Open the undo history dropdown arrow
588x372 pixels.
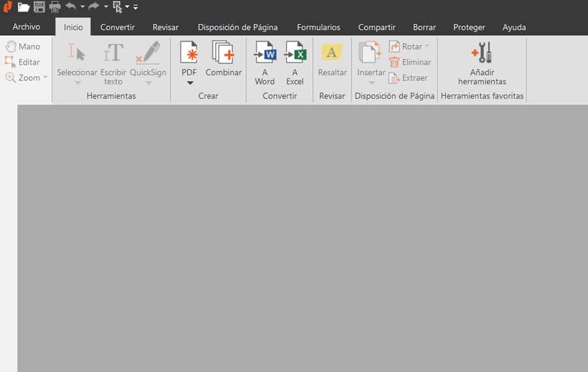coord(82,7)
